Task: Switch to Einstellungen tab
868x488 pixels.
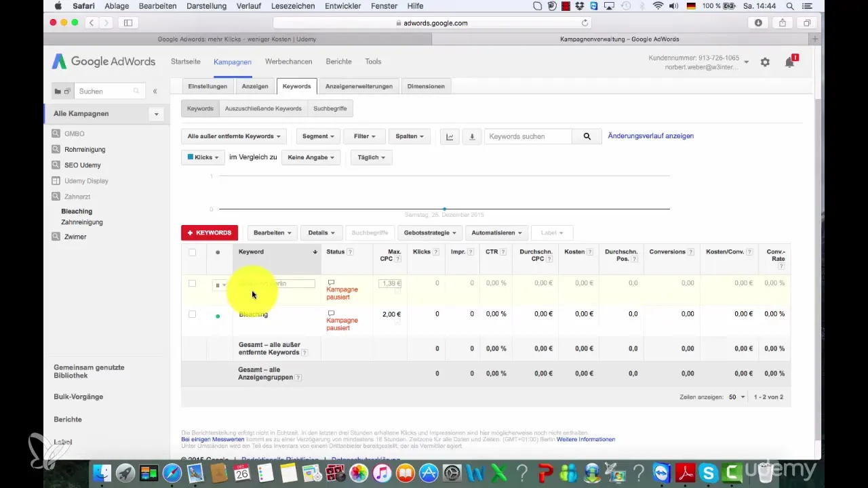Action: 208,86
